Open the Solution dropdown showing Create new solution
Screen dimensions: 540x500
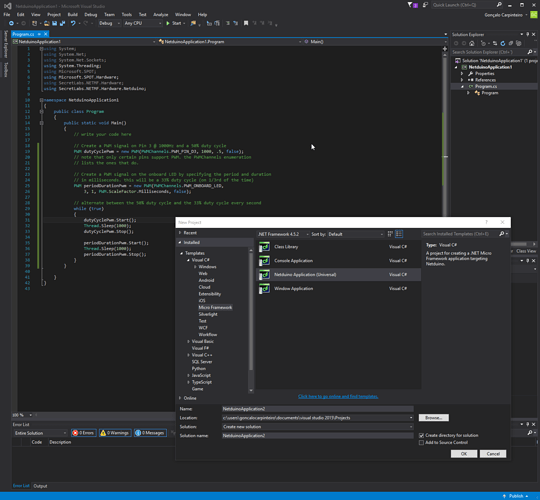(x=318, y=427)
